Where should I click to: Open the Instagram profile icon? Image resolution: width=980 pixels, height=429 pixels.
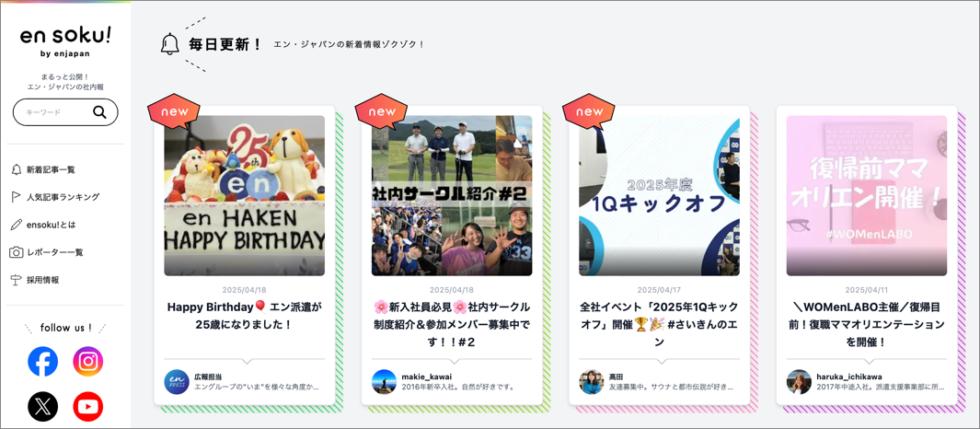88,362
